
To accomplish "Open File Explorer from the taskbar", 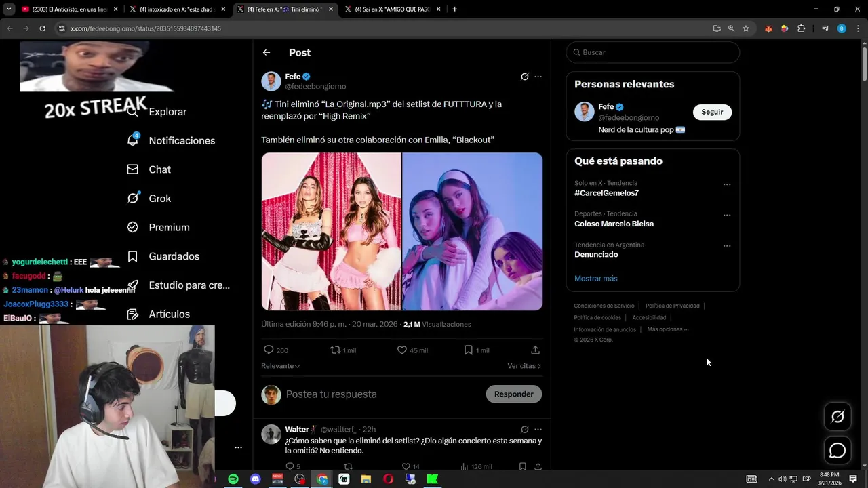I will pos(366,479).
